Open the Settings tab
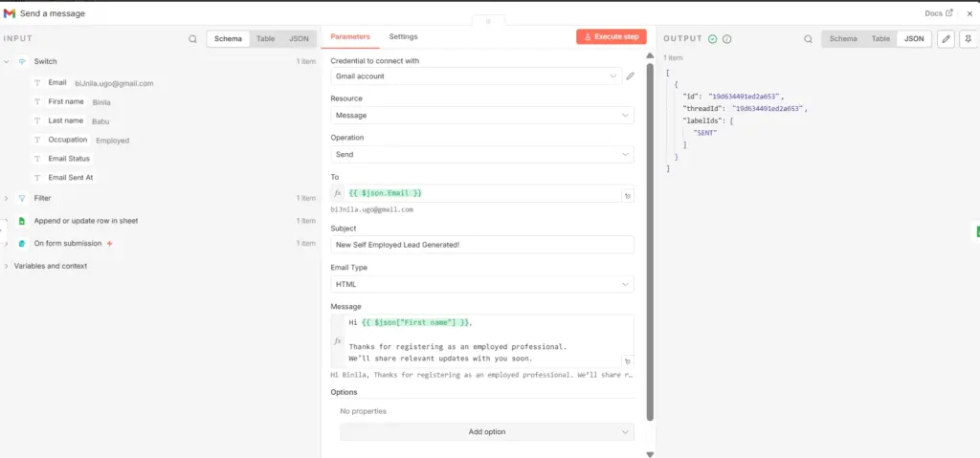Screen dimensions: 980x458 pyautogui.click(x=403, y=37)
